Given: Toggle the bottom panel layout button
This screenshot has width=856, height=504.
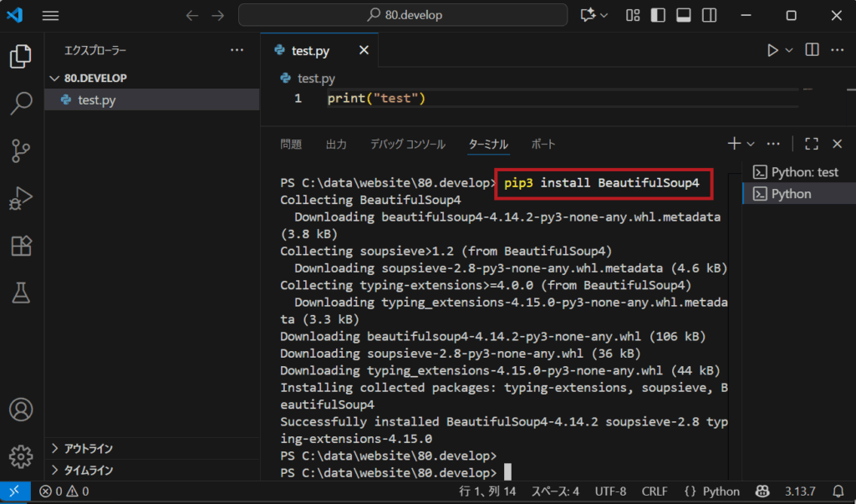Looking at the screenshot, I should (x=683, y=15).
